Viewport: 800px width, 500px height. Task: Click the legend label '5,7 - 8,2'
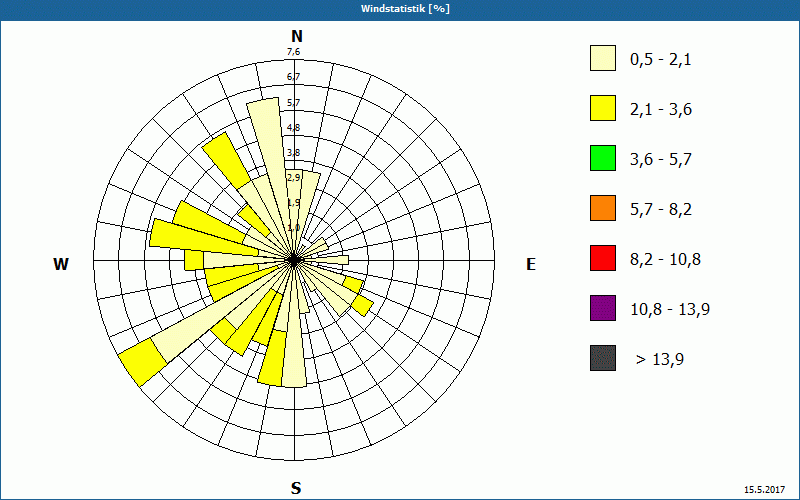tap(661, 210)
